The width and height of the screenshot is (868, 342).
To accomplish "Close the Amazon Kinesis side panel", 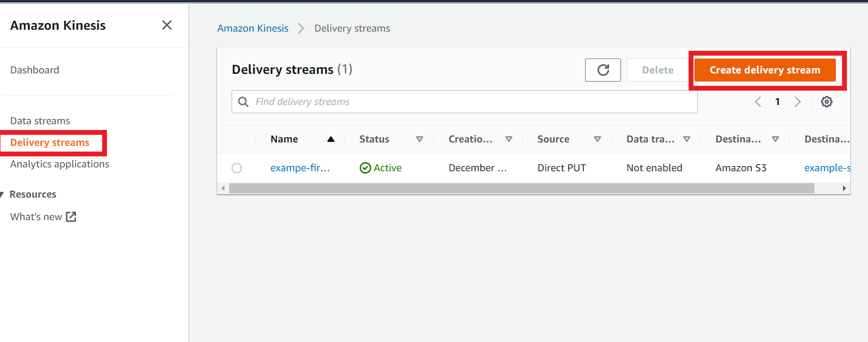I will pos(167,25).
